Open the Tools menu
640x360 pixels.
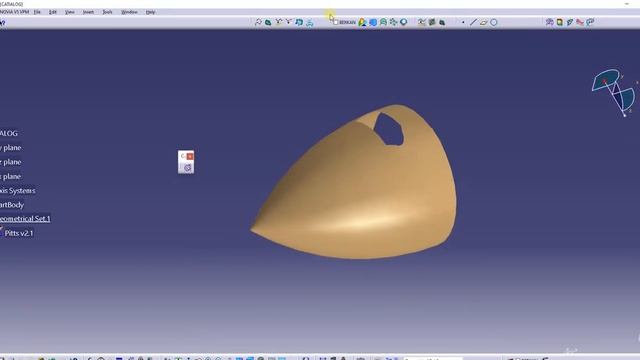tap(107, 12)
